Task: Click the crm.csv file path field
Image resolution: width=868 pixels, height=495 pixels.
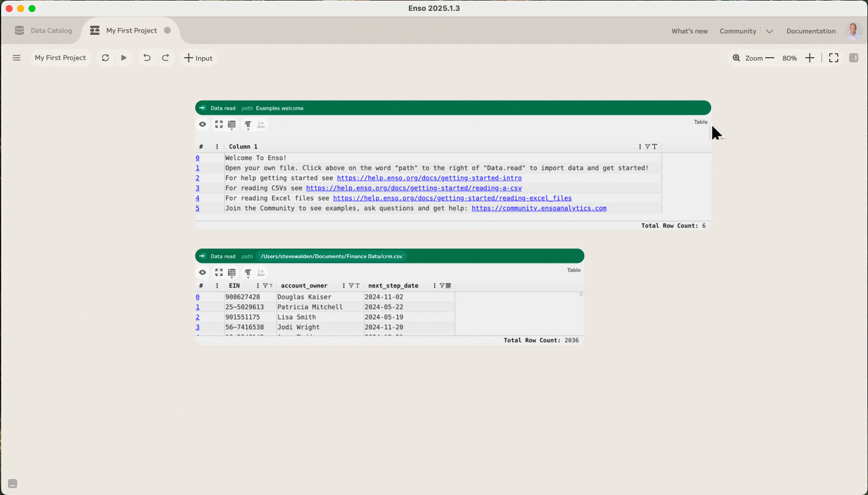Action: pyautogui.click(x=331, y=256)
